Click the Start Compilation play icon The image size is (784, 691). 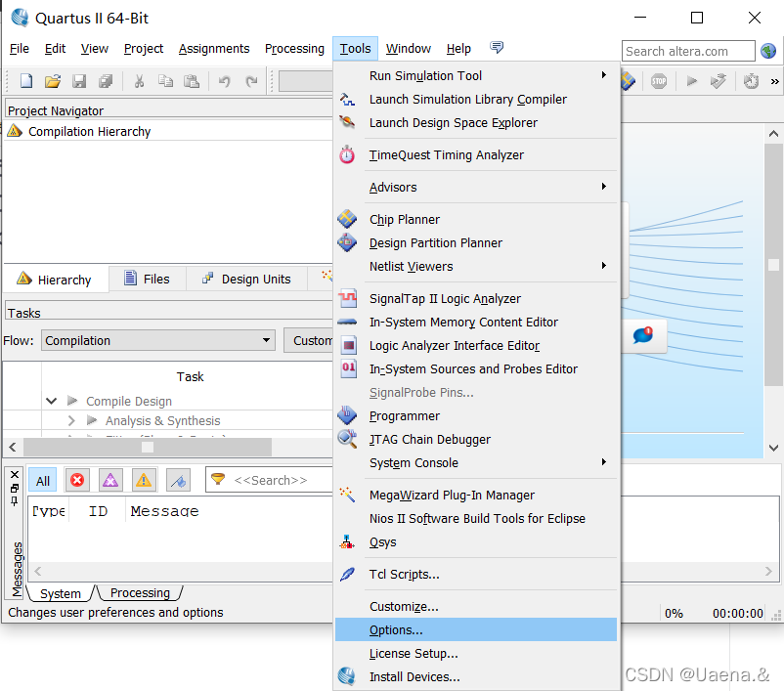point(691,81)
